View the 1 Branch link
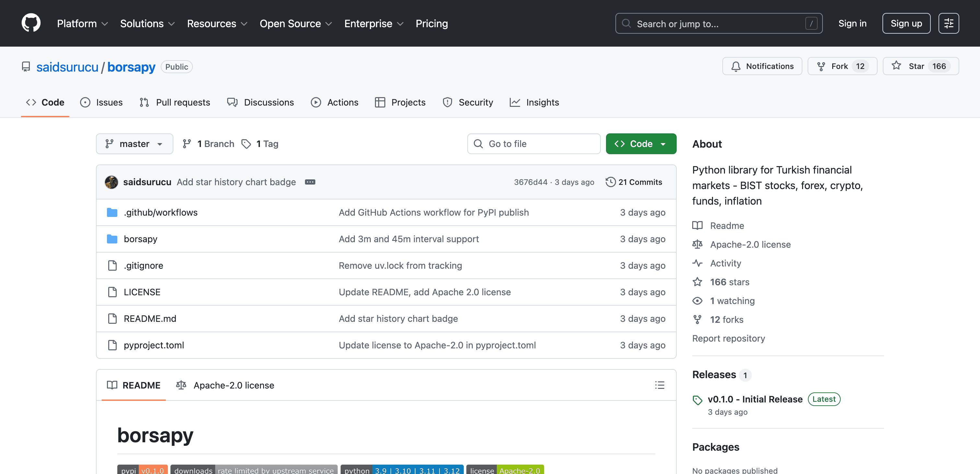The height and width of the screenshot is (474, 980). coord(208,144)
